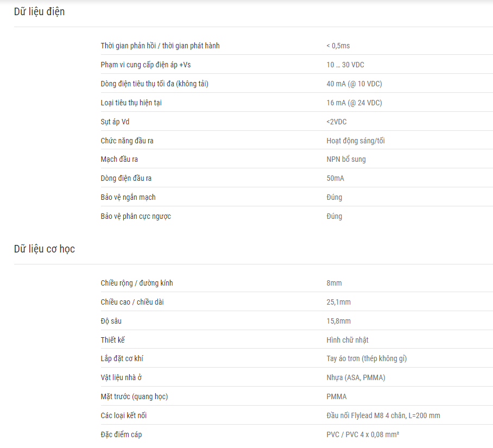Screen dimensions: 493x448
Task: Click the 'Dữ liệu cơ học' section heading
Action: pyautogui.click(x=45, y=249)
